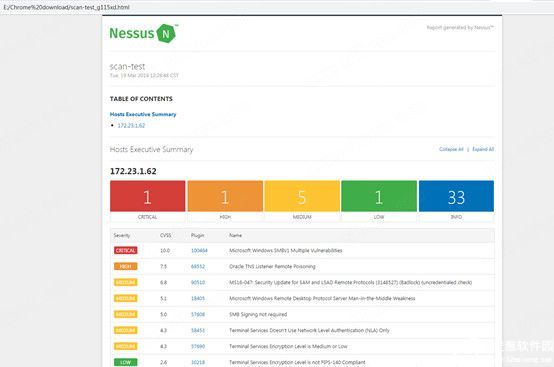Click the Severity column header
This screenshot has width=554, height=367.
[x=122, y=235]
